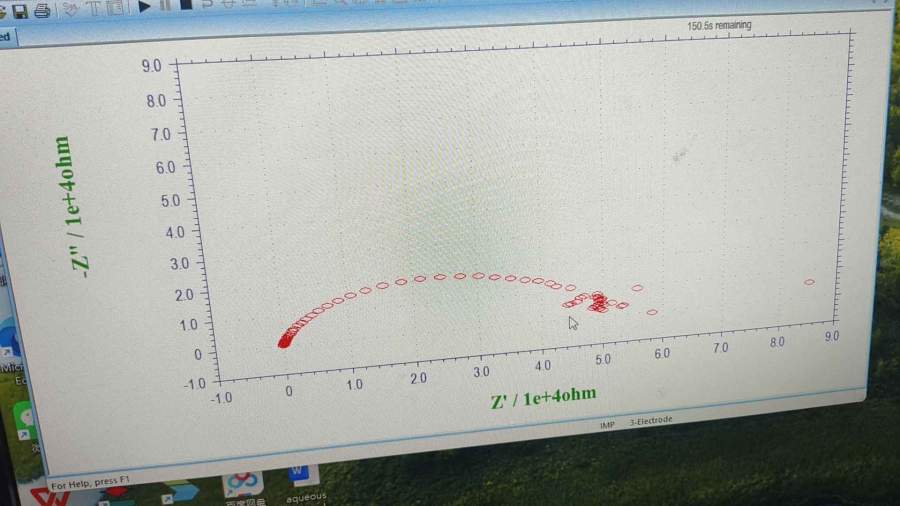Click the x-axis title Z' / 1e+4ohm
The height and width of the screenshot is (506, 900).
543,398
